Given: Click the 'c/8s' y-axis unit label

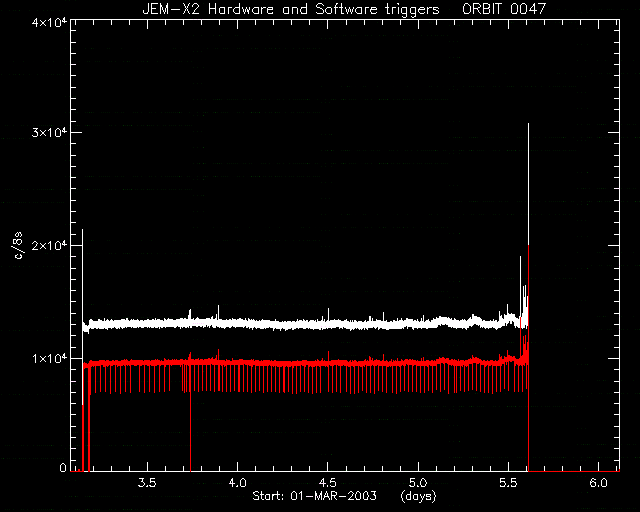Looking at the screenshot, I should tap(18, 245).
